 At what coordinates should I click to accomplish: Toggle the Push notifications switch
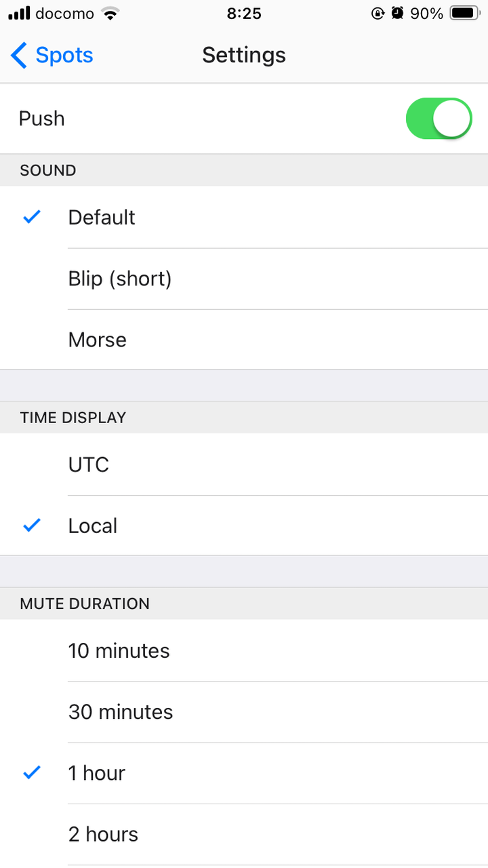[x=439, y=119]
